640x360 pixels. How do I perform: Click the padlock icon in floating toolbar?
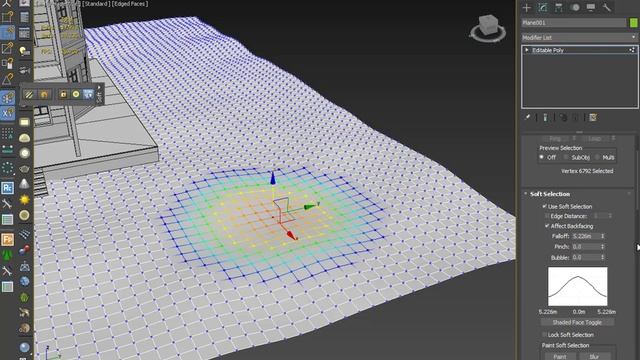[63, 94]
